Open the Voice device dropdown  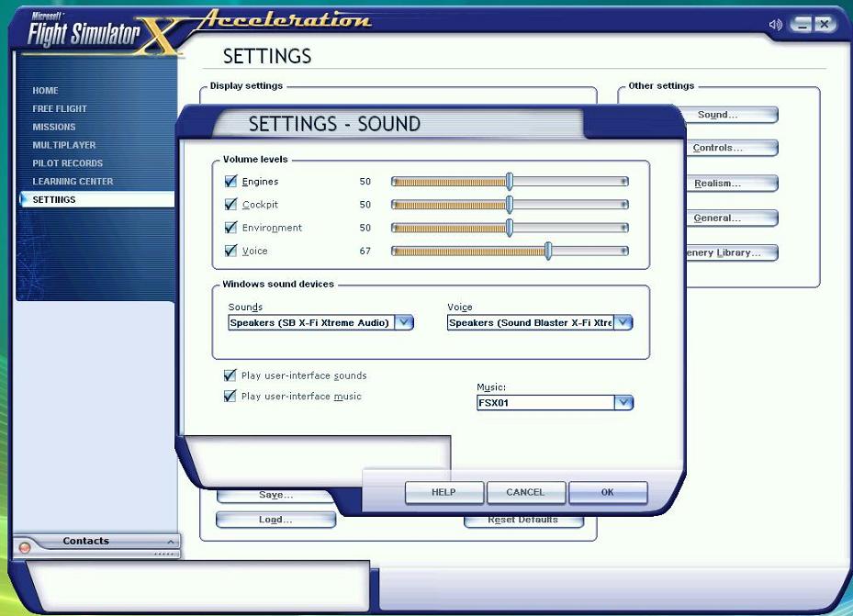coord(623,323)
